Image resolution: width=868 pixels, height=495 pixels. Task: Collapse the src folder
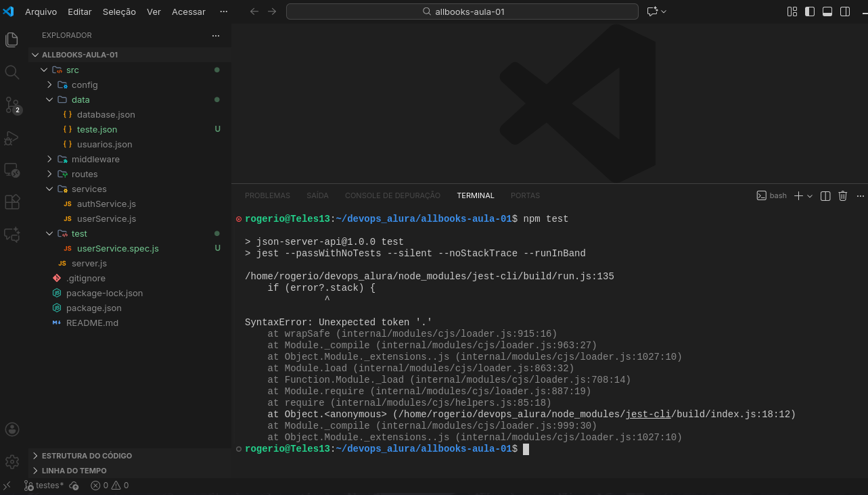point(130,70)
